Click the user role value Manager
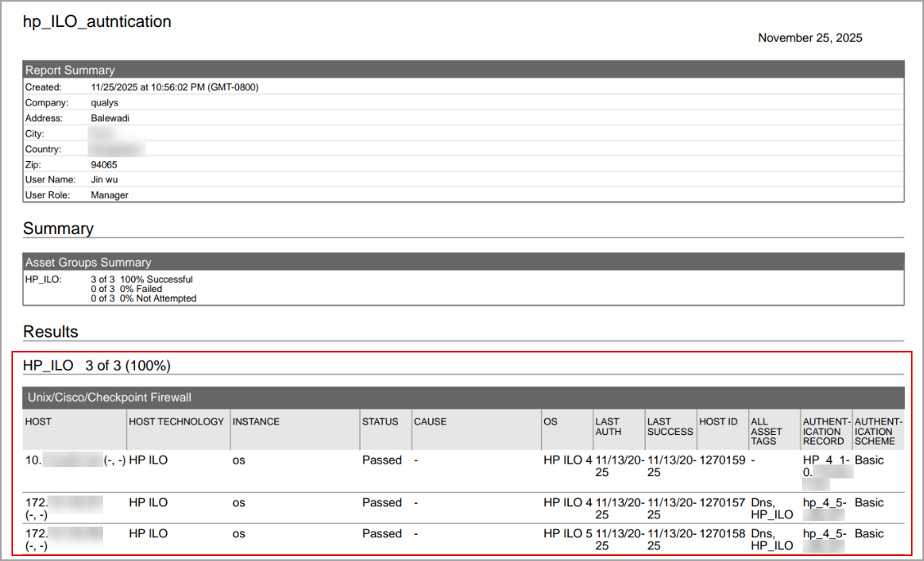The height and width of the screenshot is (561, 924). (x=110, y=195)
